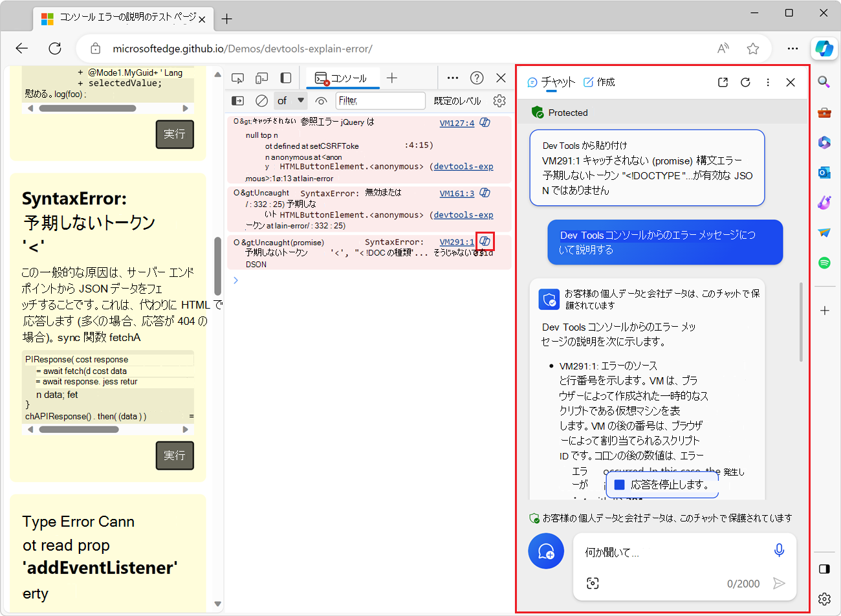Image resolution: width=841 pixels, height=616 pixels.
Task: Show the console sidebar panel
Action: [x=237, y=100]
